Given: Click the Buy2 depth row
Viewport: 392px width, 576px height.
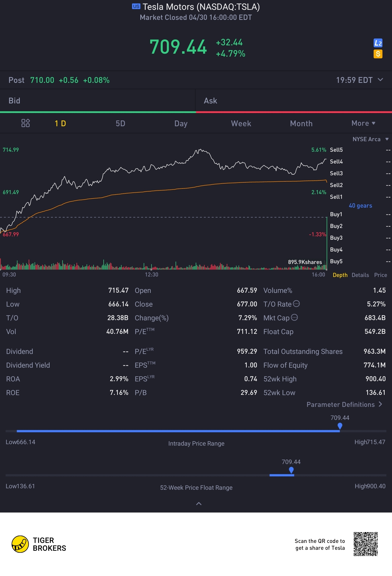Looking at the screenshot, I should click(360, 226).
